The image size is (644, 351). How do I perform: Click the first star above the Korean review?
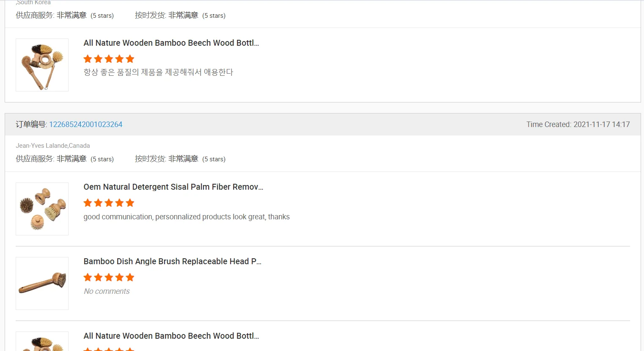coord(88,59)
